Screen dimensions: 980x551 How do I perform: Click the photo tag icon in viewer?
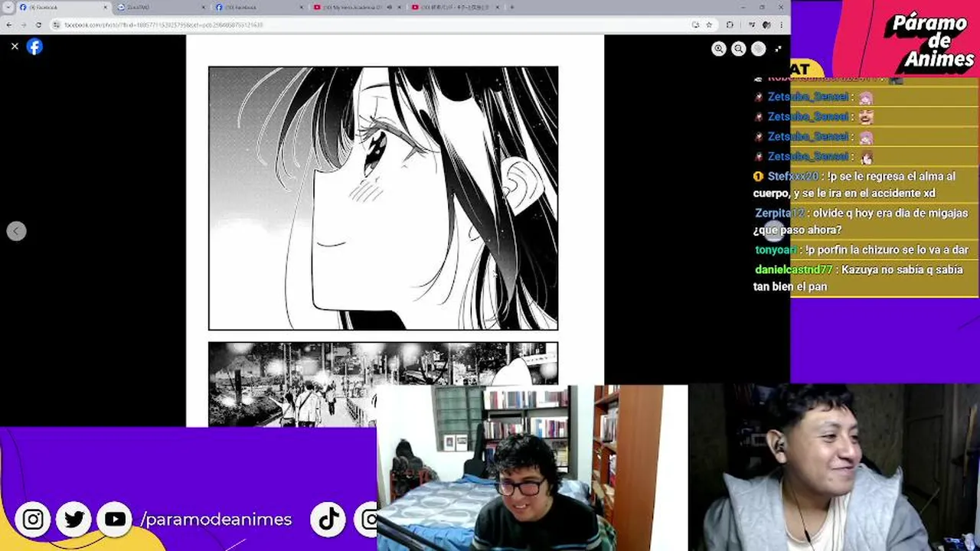click(758, 49)
